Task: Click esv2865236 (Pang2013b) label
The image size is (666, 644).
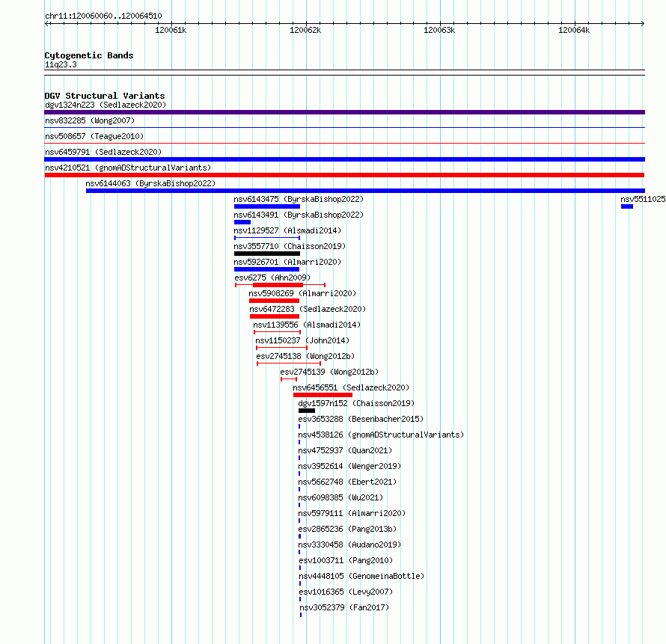Action: coord(347,529)
